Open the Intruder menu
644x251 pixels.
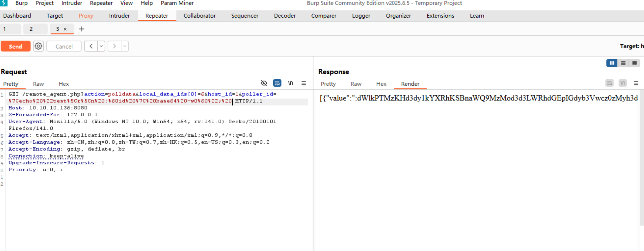tap(72, 3)
